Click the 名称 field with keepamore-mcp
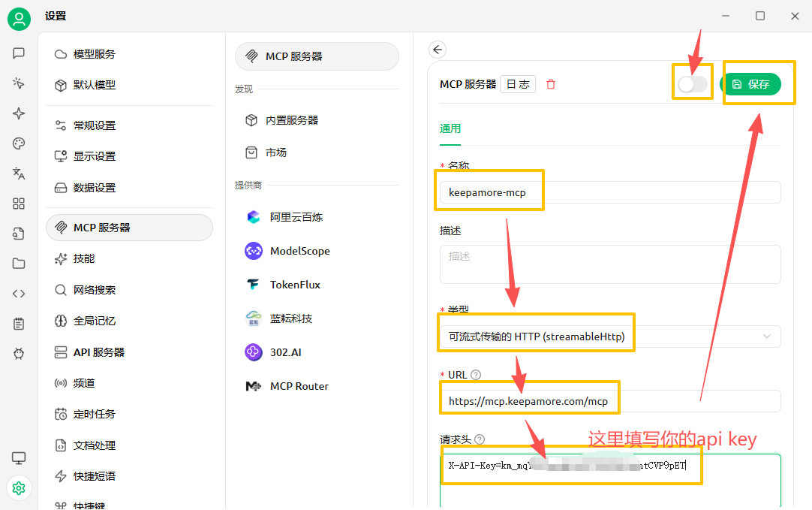 [610, 192]
